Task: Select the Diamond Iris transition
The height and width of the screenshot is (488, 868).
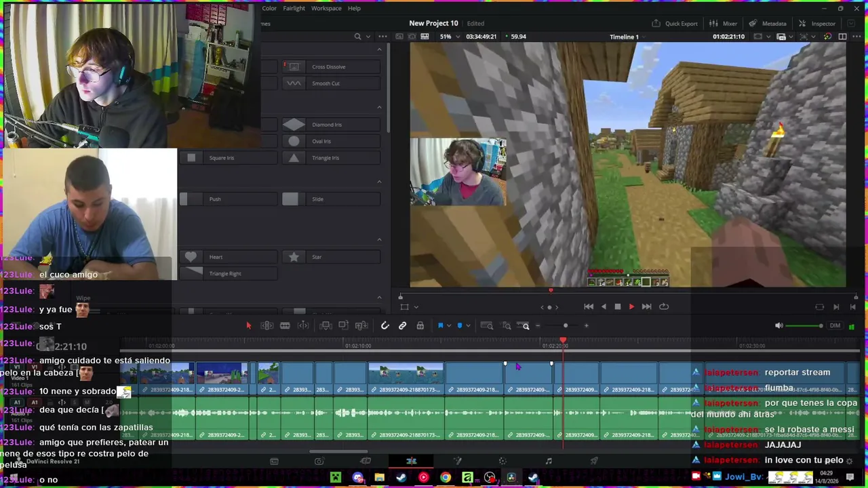Action: coord(331,125)
